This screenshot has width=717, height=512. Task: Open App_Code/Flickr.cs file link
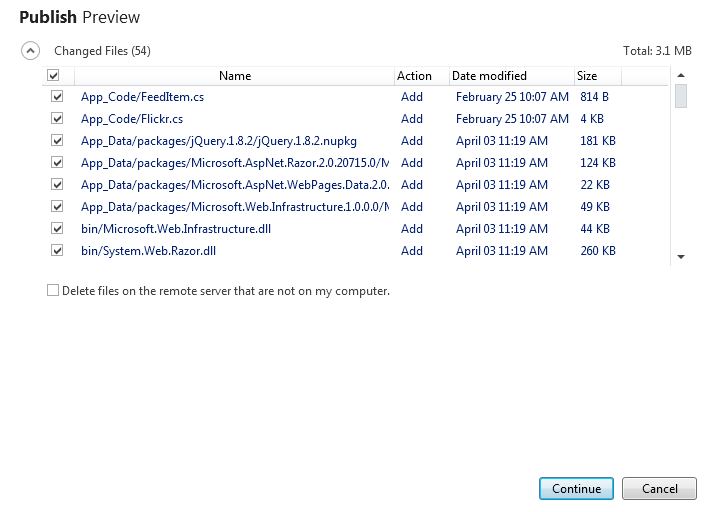[132, 119]
